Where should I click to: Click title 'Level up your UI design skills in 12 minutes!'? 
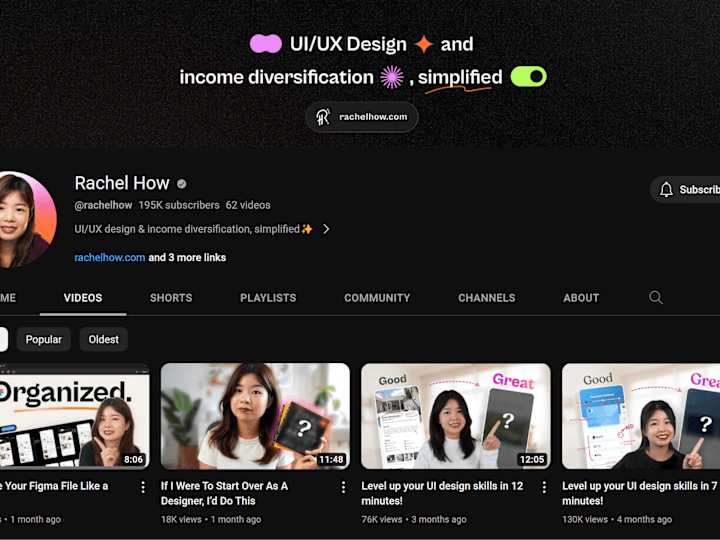(442, 493)
